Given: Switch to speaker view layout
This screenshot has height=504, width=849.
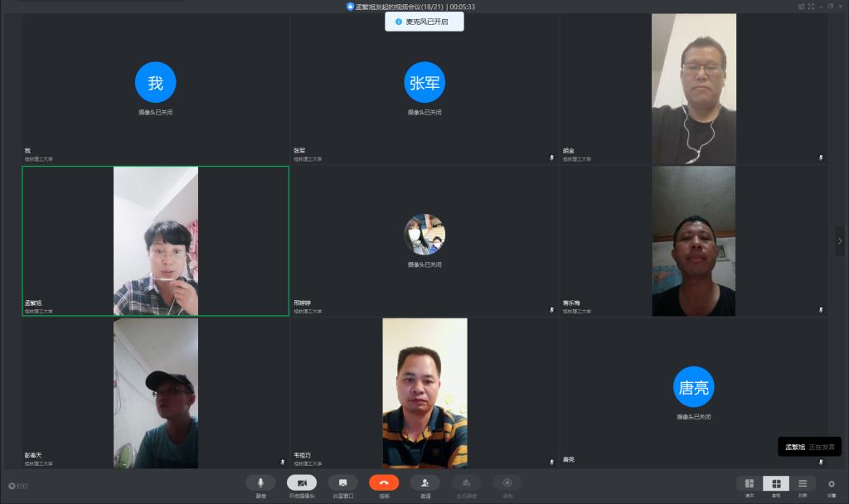Looking at the screenshot, I should [x=750, y=483].
